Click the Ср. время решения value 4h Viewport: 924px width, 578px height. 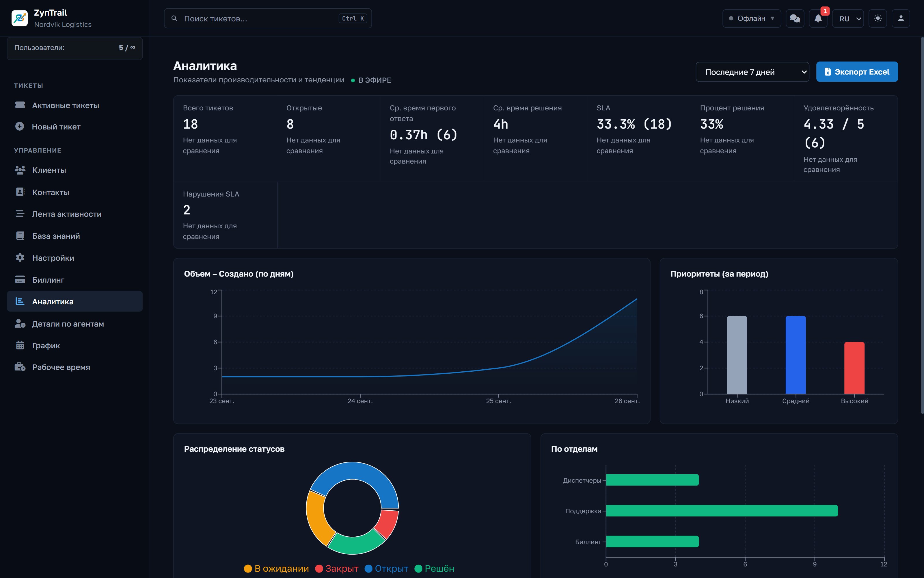501,124
